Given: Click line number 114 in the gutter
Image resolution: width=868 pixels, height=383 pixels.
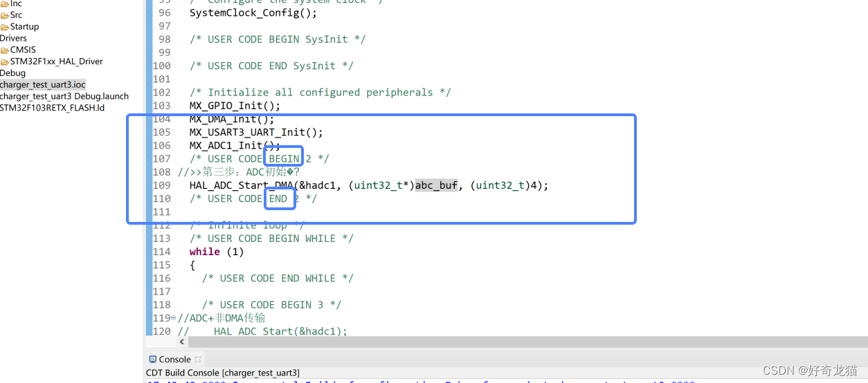Looking at the screenshot, I should click(161, 252).
